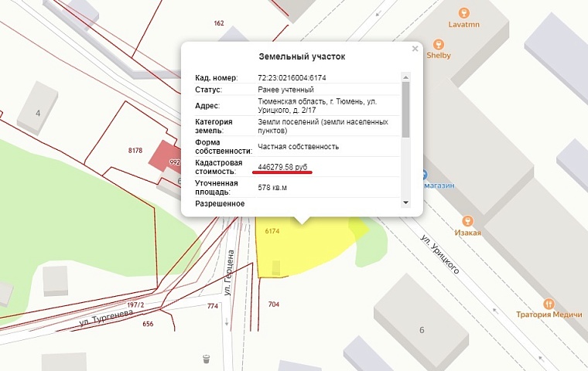Image resolution: width=588 pixels, height=371 pixels.
Task: Open the Shelby venue marker icon
Action: (x=439, y=44)
